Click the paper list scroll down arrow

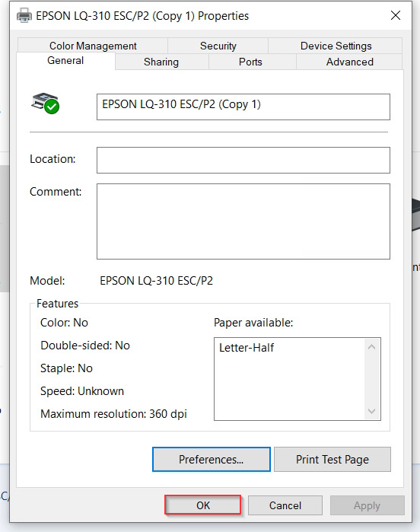pos(371,411)
